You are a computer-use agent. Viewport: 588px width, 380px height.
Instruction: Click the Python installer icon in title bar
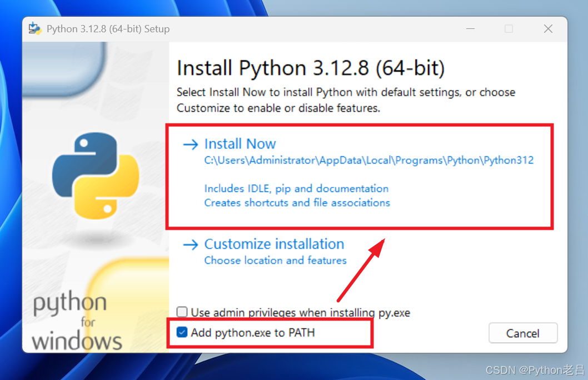coord(35,28)
